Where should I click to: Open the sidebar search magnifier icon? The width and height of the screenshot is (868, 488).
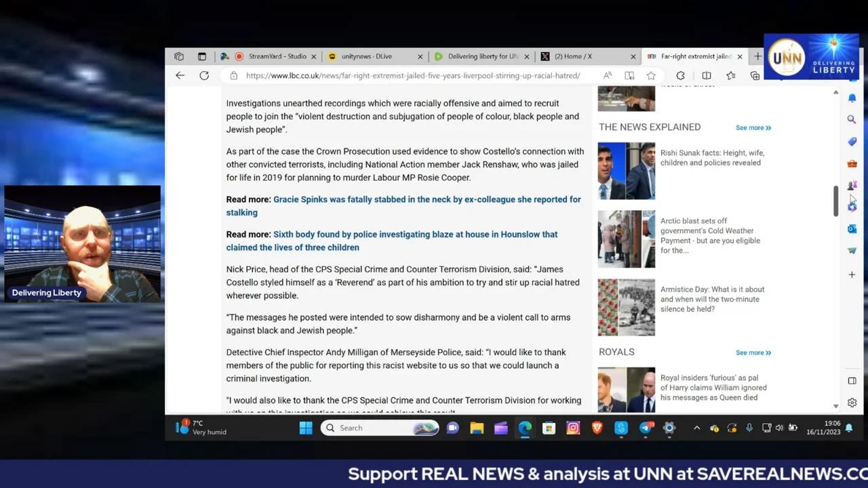tap(852, 119)
